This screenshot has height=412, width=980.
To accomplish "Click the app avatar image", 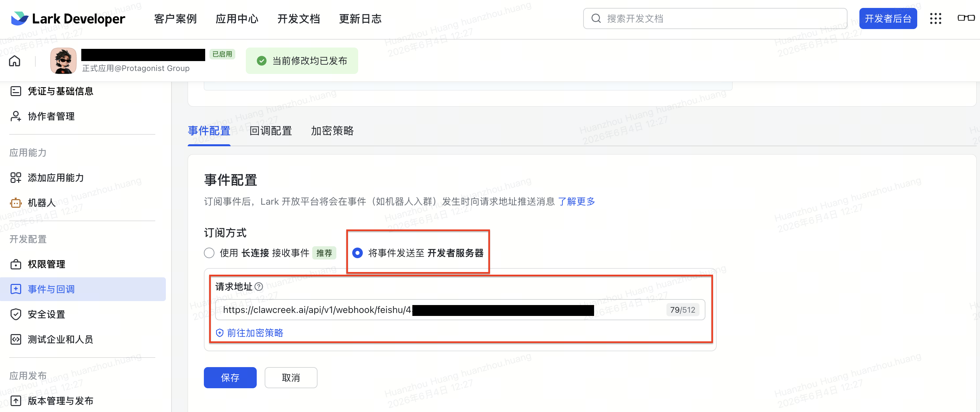I will tap(63, 61).
